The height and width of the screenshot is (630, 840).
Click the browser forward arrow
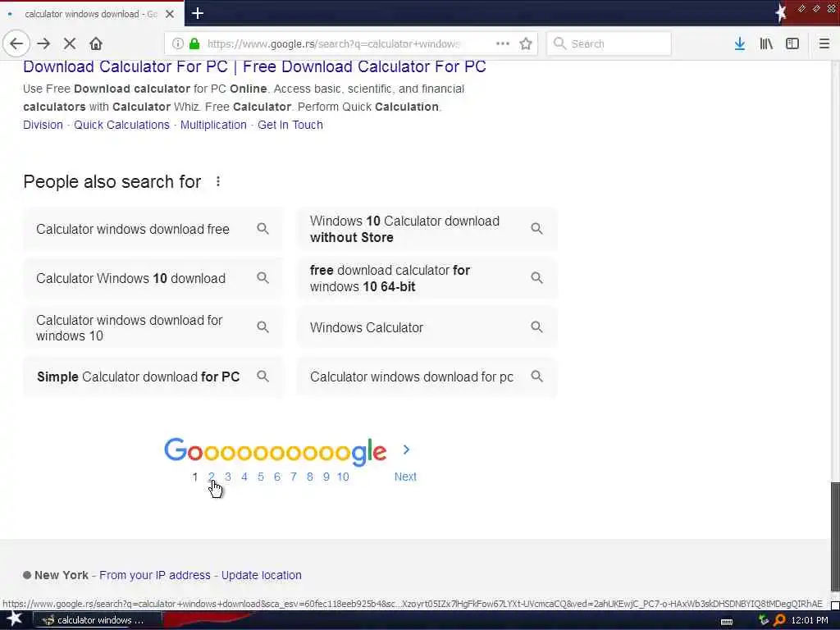pyautogui.click(x=43, y=44)
